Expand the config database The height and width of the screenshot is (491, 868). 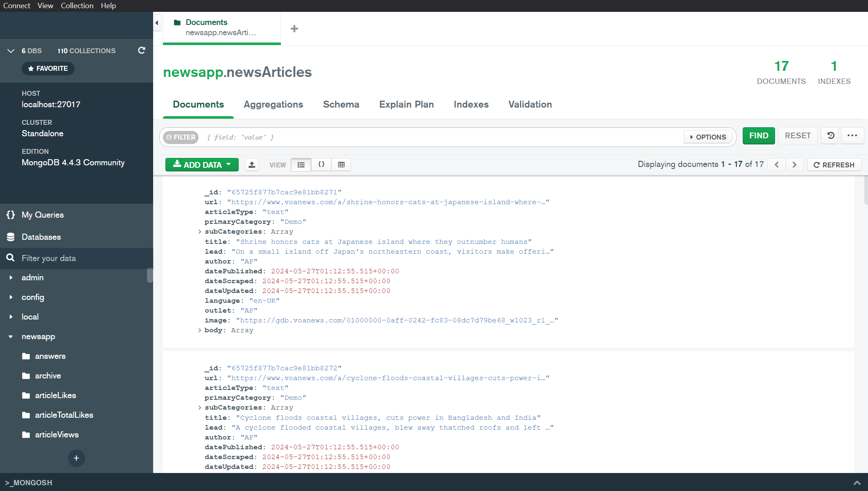click(x=11, y=297)
